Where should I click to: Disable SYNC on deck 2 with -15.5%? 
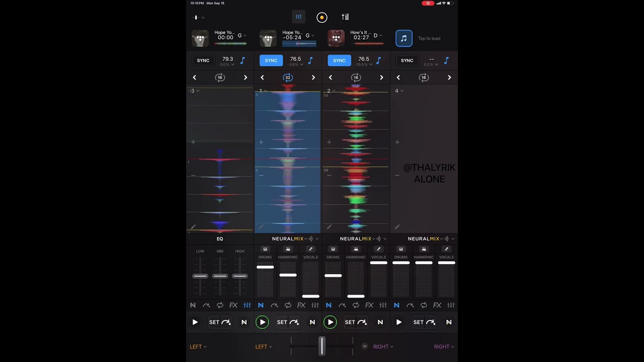click(339, 60)
